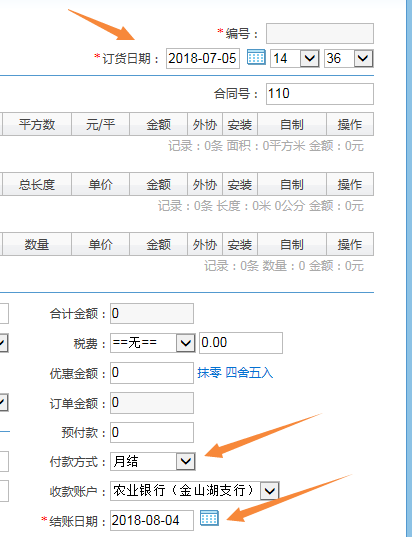
Task: Click the 合同号 field containing 110
Action: point(320,94)
